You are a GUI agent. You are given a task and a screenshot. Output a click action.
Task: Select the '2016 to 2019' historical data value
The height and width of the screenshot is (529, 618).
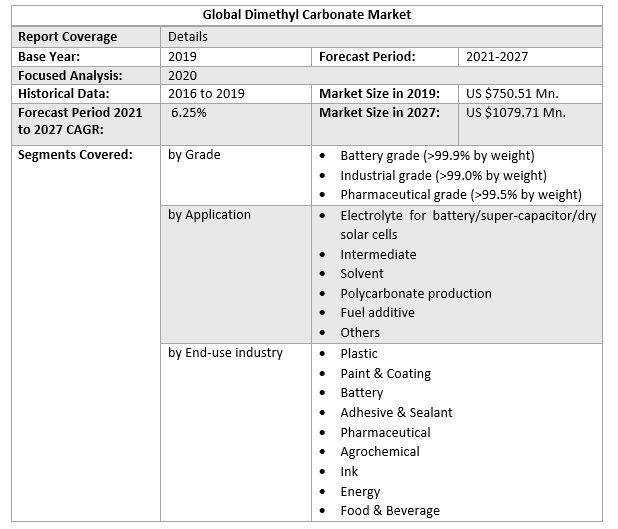[208, 94]
